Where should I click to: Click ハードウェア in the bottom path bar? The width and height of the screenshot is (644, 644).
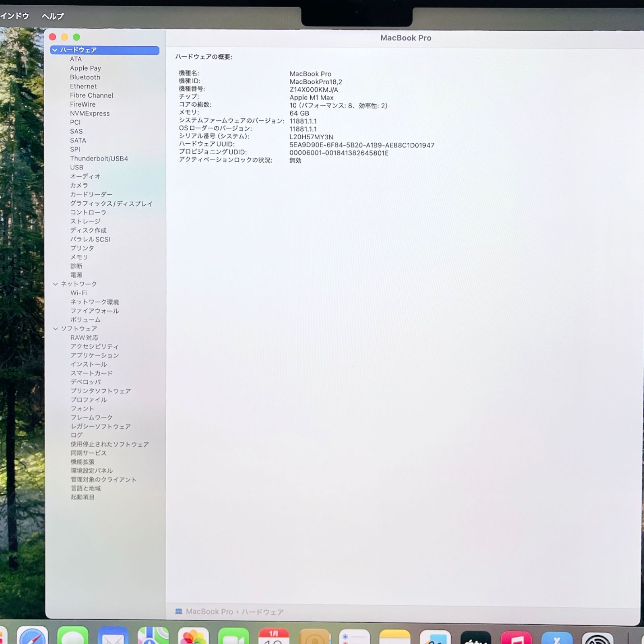point(262,612)
